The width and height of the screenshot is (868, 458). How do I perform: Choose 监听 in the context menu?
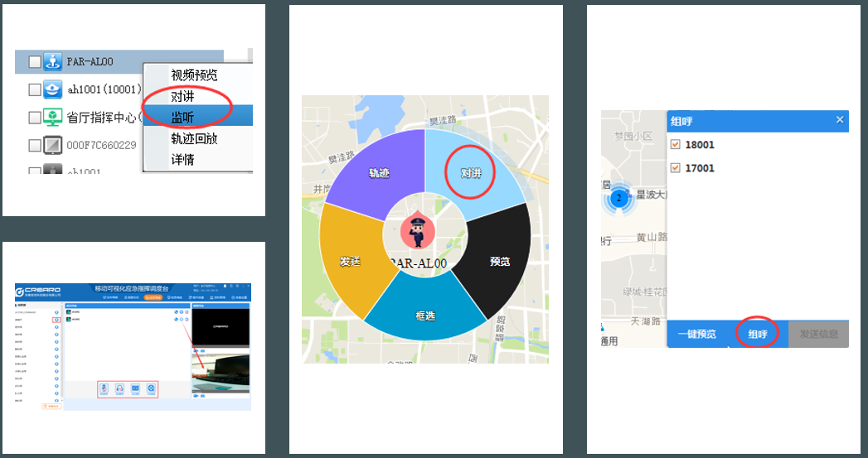coord(183,117)
